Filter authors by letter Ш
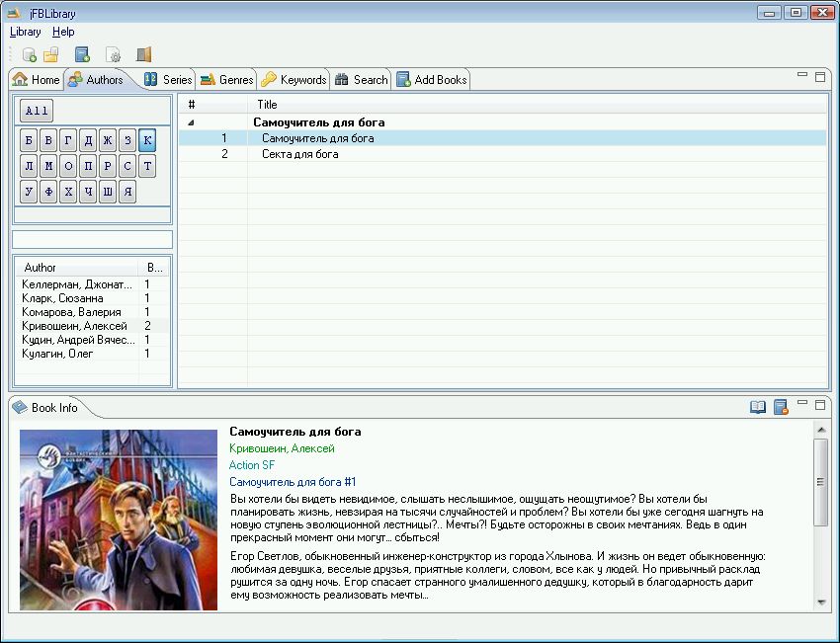Screen dimensions: 840x643 108,192
